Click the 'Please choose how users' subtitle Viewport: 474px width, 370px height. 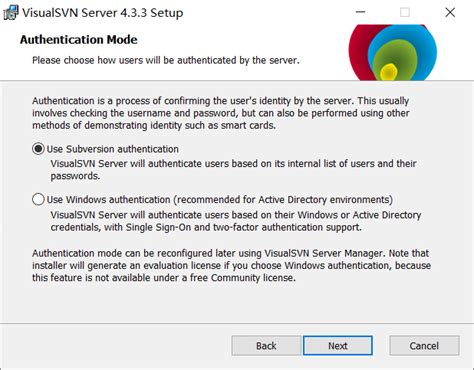[166, 60]
